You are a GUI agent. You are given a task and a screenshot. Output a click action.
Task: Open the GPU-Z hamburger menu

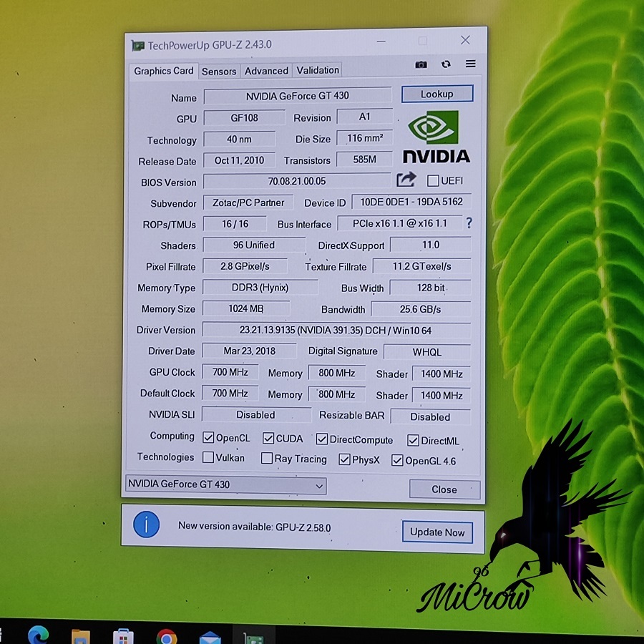click(470, 64)
